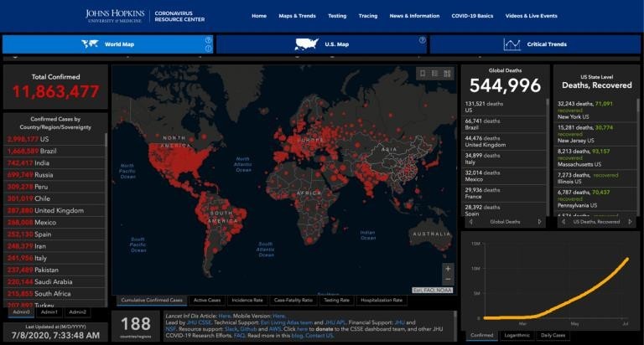This screenshot has height=345, width=644.
Task: Open the bookmarks icon on the map toolbar
Action: coord(423,74)
